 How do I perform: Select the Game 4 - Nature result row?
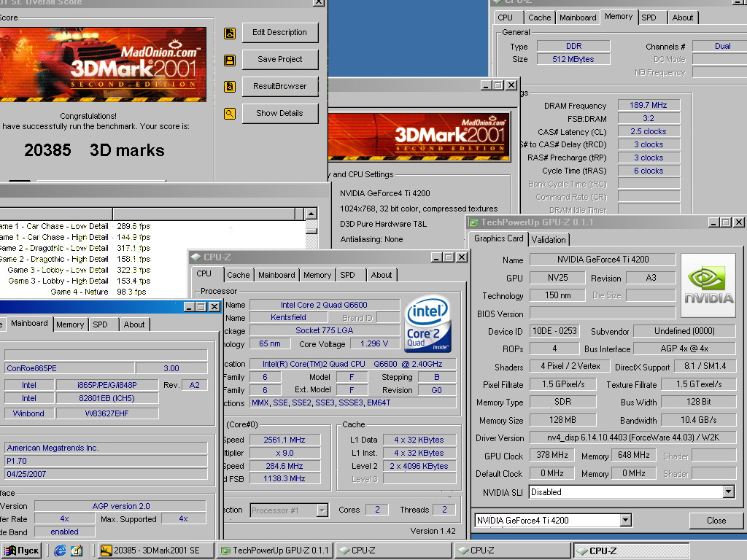[x=98, y=292]
